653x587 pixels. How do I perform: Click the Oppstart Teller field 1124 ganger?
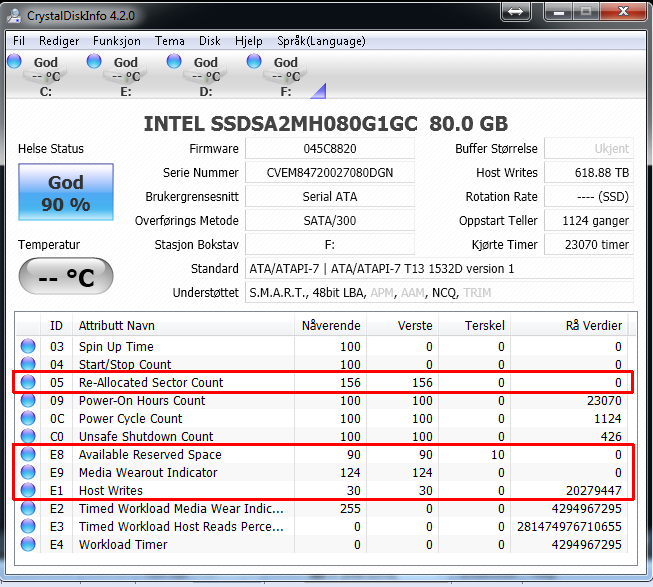click(x=589, y=221)
